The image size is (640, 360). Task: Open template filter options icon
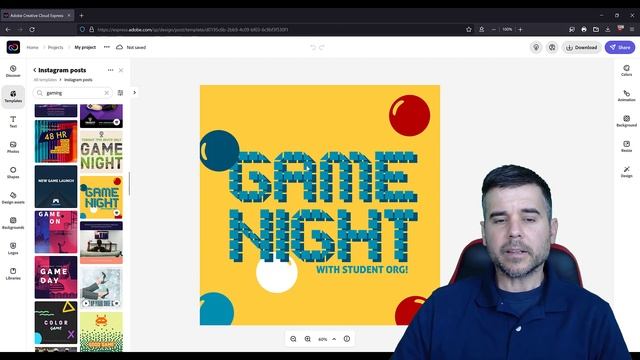pyautogui.click(x=120, y=93)
